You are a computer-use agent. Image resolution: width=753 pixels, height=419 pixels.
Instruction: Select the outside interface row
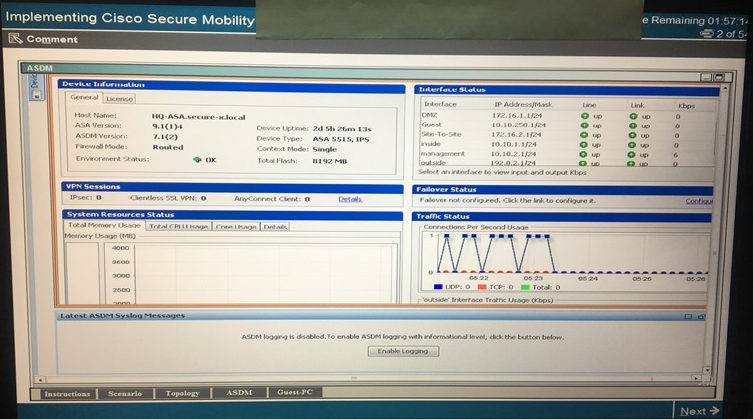567,163
